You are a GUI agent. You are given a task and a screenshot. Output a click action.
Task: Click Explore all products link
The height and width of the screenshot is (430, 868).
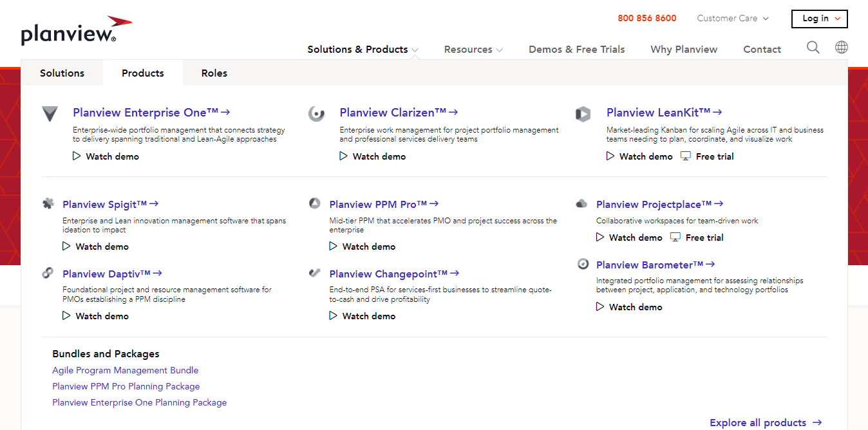point(766,423)
